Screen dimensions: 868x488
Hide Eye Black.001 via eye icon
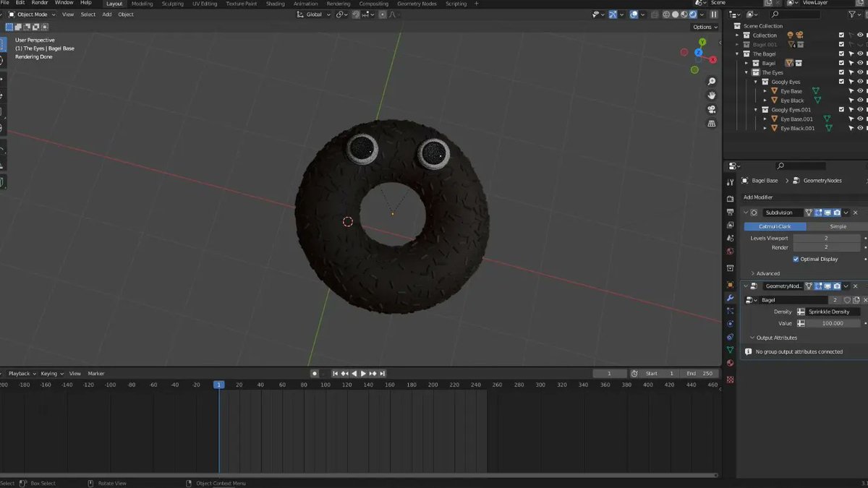[860, 128]
